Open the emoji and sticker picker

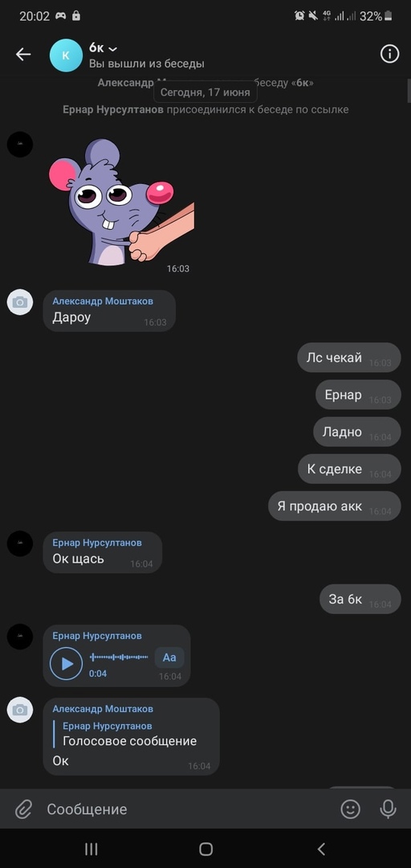coord(350,809)
